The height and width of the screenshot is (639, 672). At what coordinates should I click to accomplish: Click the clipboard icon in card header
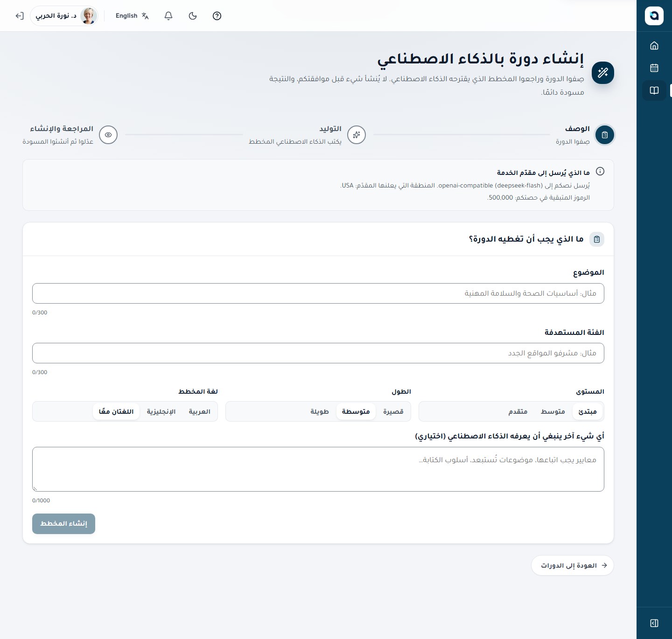click(597, 239)
